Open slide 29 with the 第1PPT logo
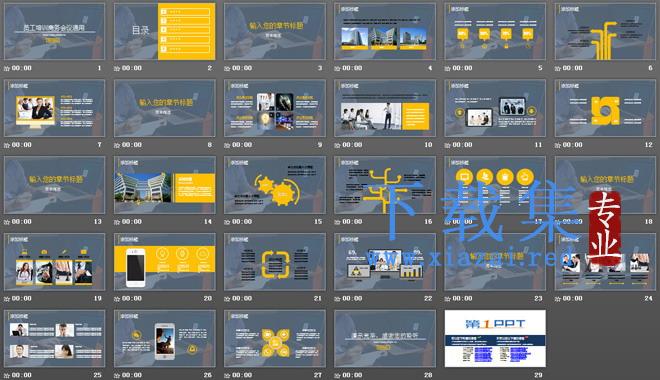This screenshot has width=660, height=380. click(x=495, y=338)
